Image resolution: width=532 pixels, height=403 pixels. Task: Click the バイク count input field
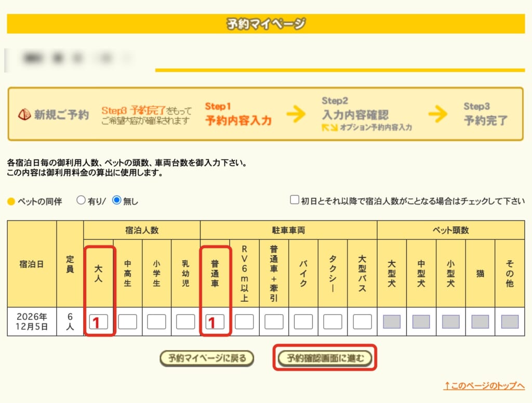tap(303, 321)
